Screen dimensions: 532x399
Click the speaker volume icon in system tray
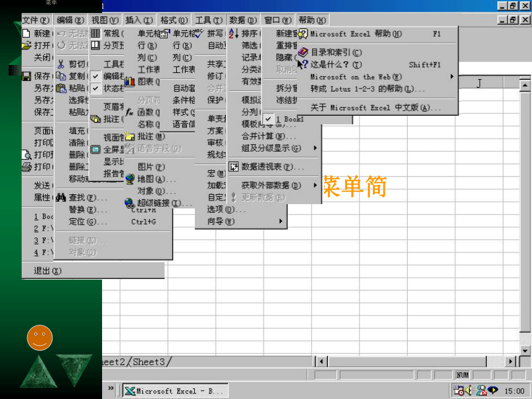(469, 390)
